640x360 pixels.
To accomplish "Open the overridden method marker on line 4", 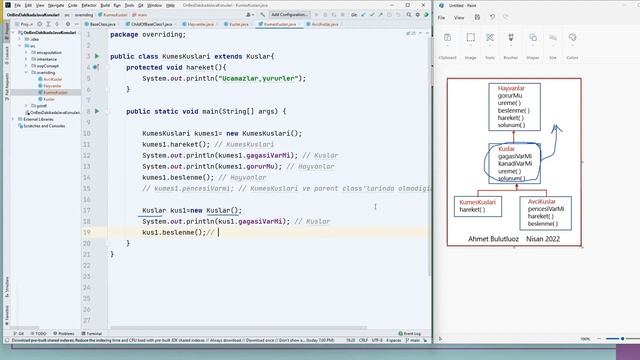I will pos(96,67).
